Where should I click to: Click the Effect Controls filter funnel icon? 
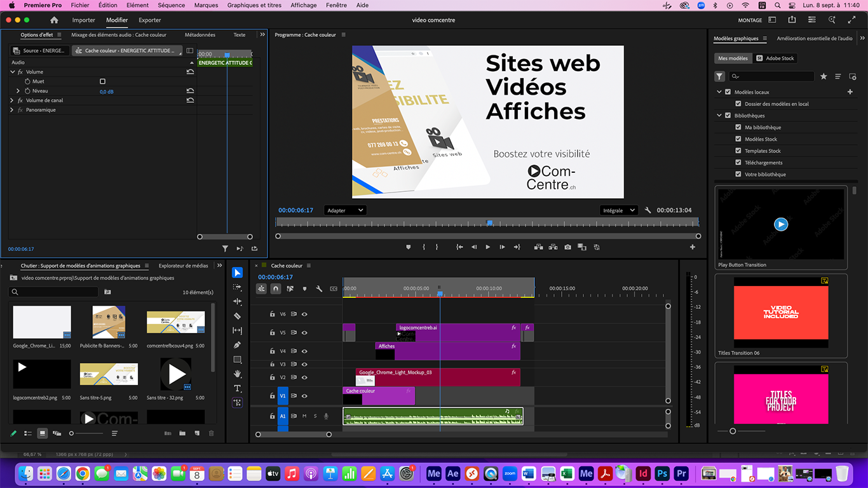click(x=225, y=249)
